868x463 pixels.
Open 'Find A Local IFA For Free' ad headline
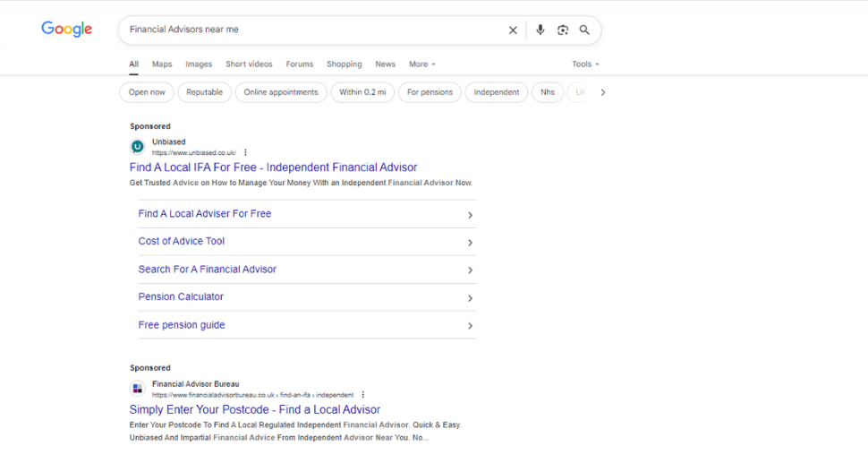click(274, 167)
